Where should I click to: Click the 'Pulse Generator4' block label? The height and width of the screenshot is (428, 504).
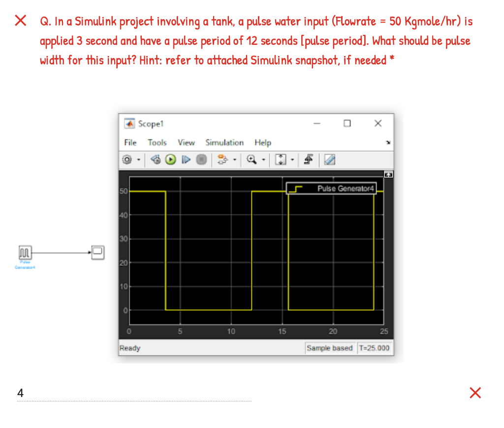[25, 265]
